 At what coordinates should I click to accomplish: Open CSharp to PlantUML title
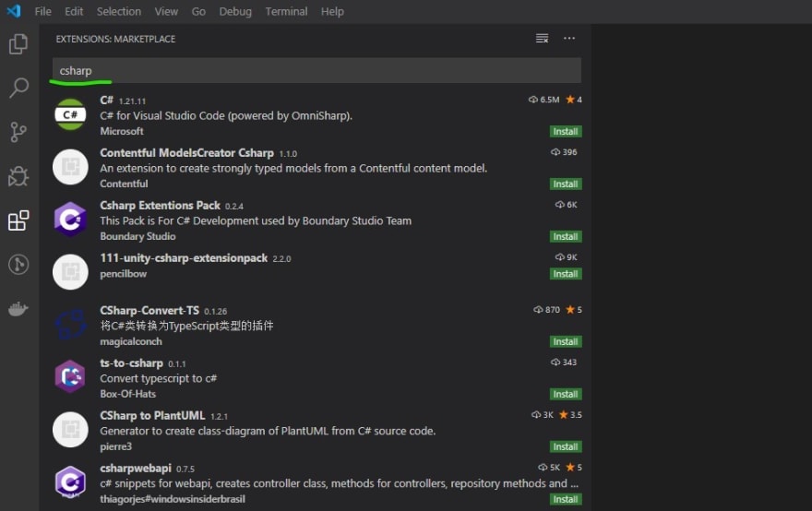tap(153, 415)
